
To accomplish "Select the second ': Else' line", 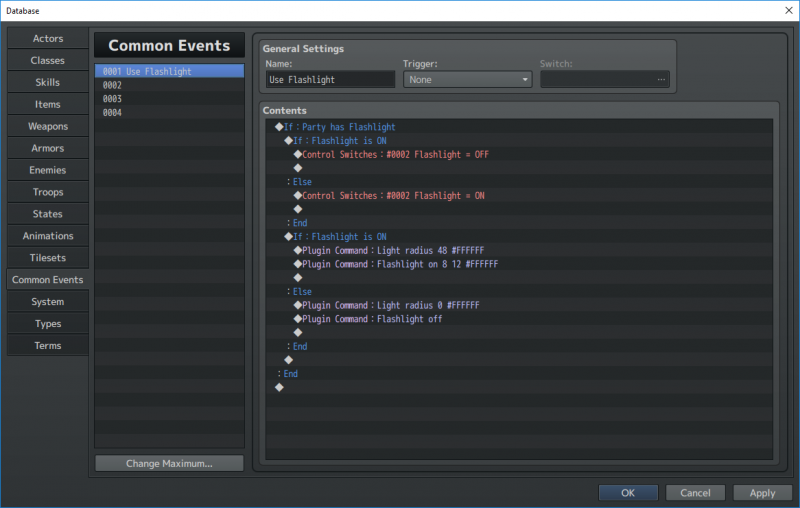I will (519, 292).
